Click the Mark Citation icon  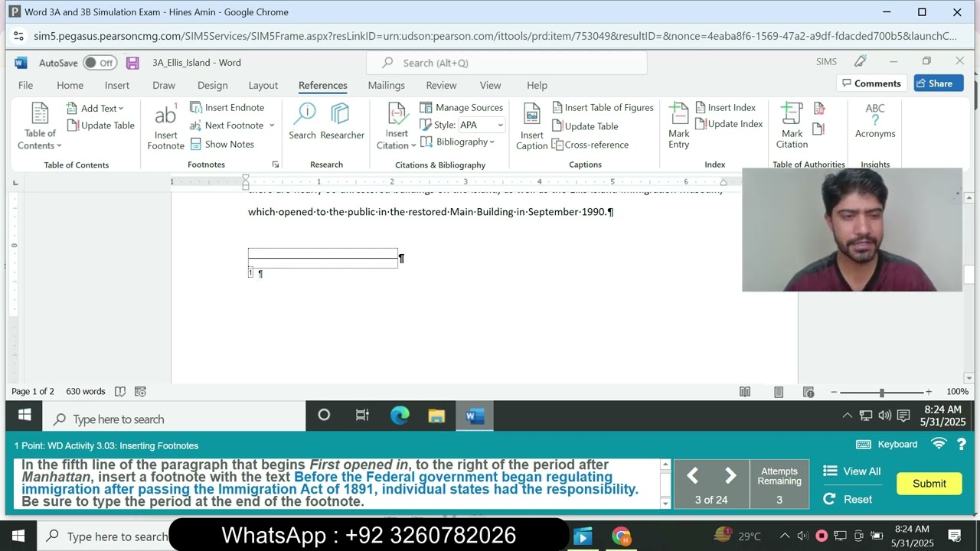(792, 126)
